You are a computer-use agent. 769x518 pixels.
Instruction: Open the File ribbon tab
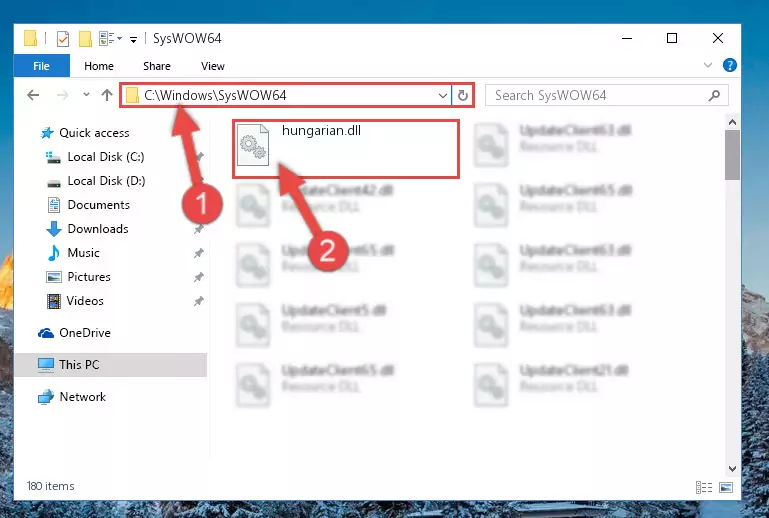click(42, 66)
